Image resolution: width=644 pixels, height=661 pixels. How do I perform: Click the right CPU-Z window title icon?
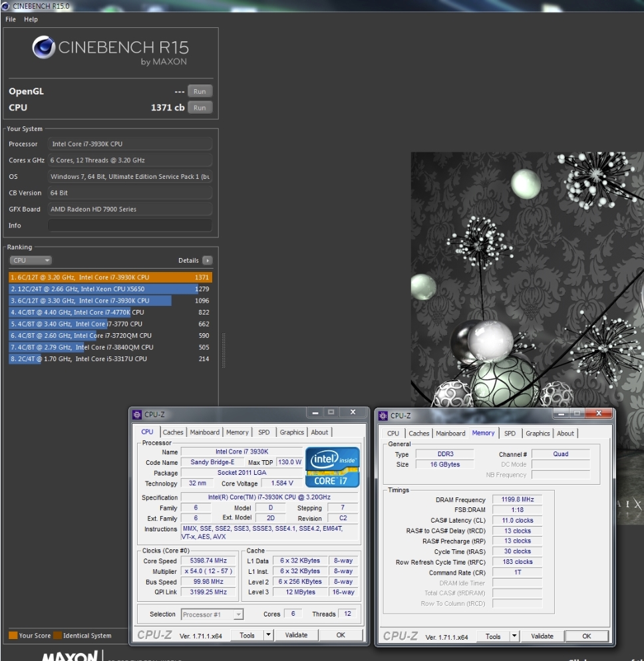click(x=383, y=416)
